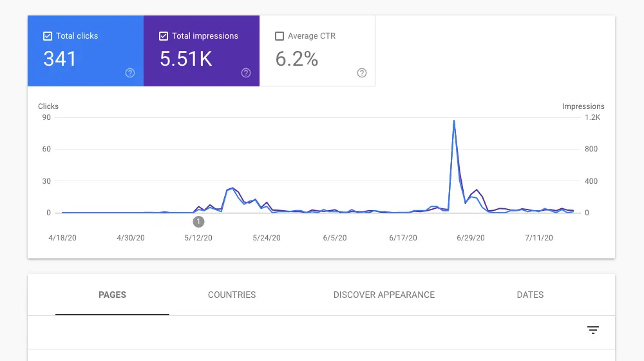The height and width of the screenshot is (361, 644).
Task: Open the table filter icon
Action: (592, 330)
